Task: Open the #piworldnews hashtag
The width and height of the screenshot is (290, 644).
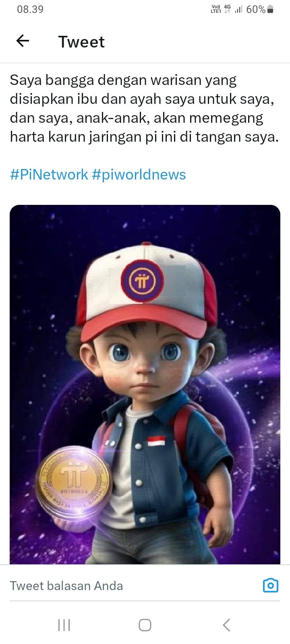Action: pyautogui.click(x=139, y=174)
